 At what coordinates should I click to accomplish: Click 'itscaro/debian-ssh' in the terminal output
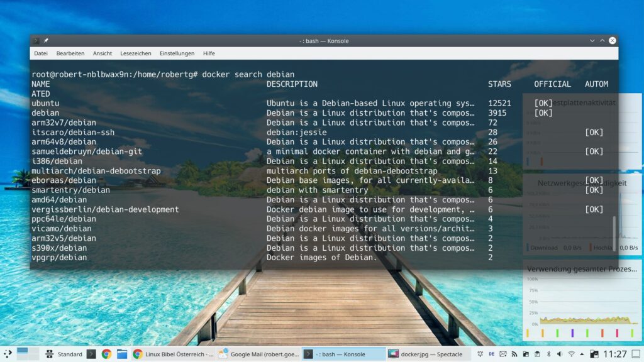(73, 132)
